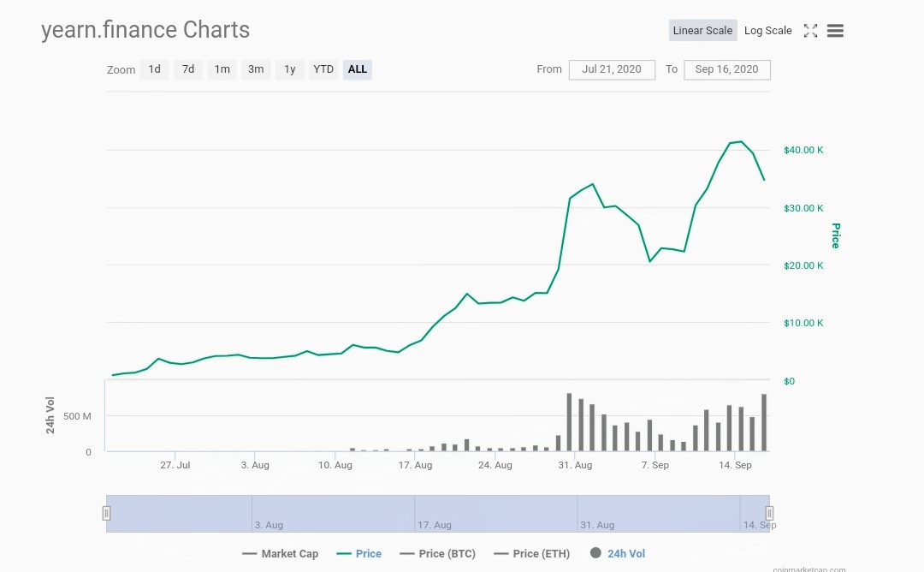Choose the YTD zoom range

point(323,69)
